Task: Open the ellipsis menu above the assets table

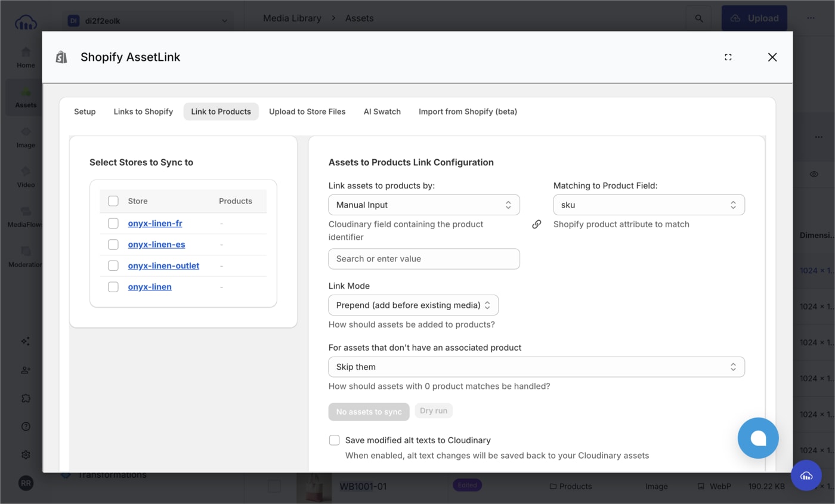Action: point(818,137)
